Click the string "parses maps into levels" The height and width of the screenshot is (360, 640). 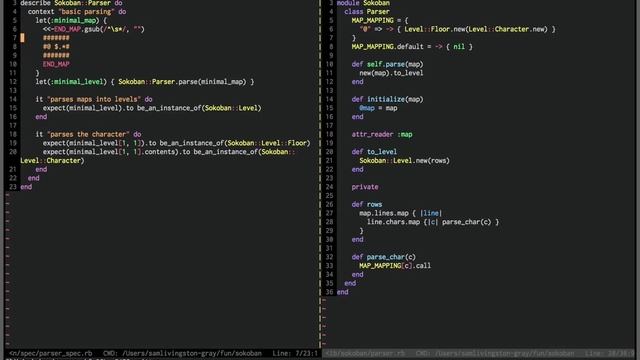coord(93,99)
